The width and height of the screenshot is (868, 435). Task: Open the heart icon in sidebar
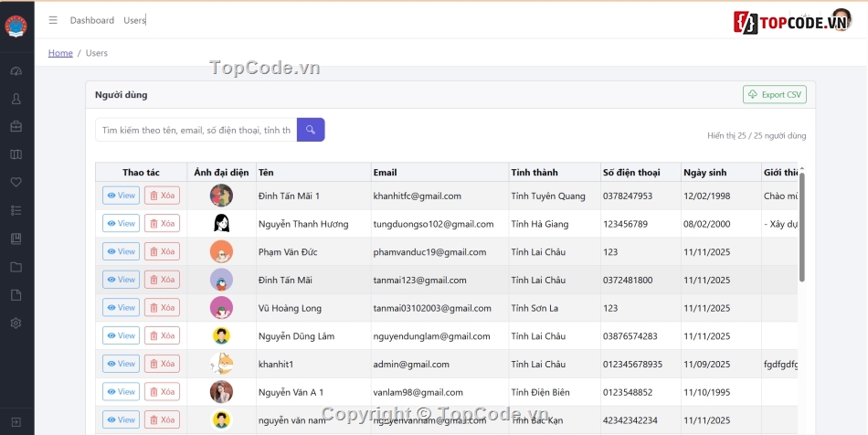point(16,182)
